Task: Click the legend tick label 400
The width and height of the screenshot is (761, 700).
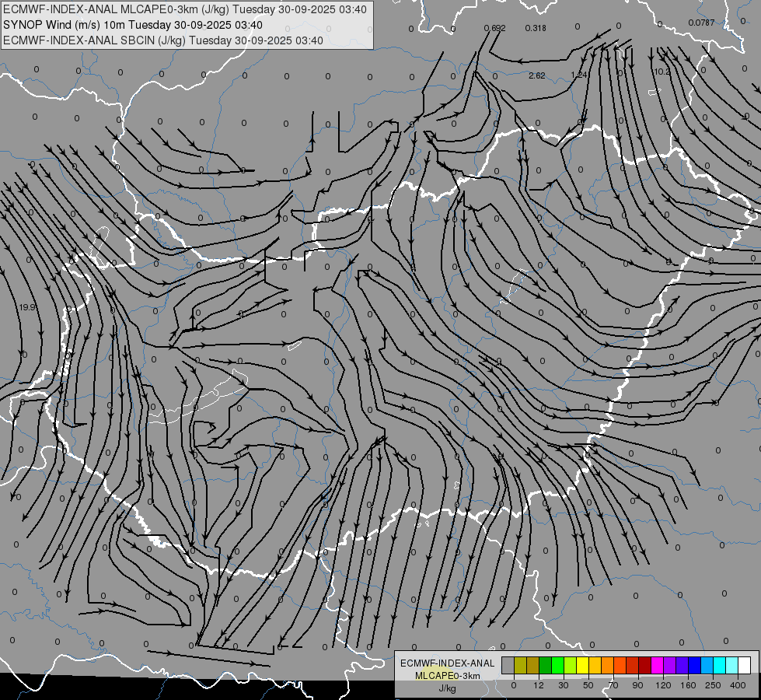Action: 738,685
